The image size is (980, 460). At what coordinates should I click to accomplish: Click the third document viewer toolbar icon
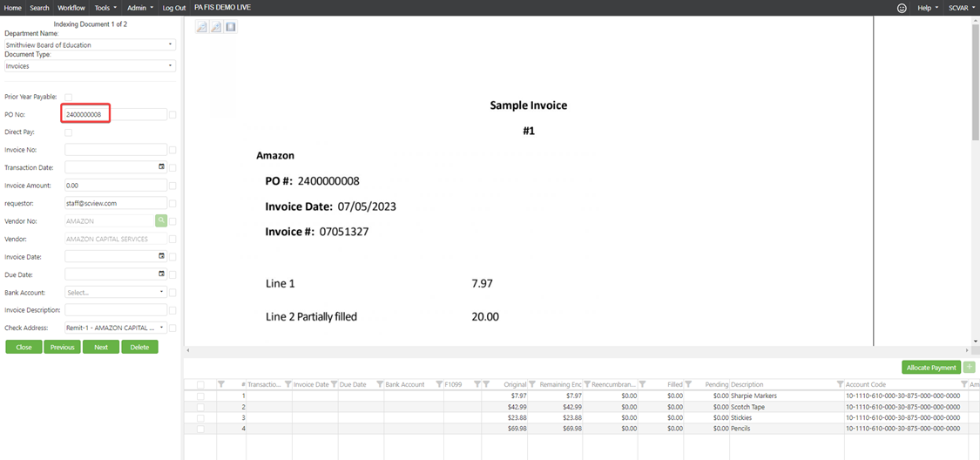(231, 27)
